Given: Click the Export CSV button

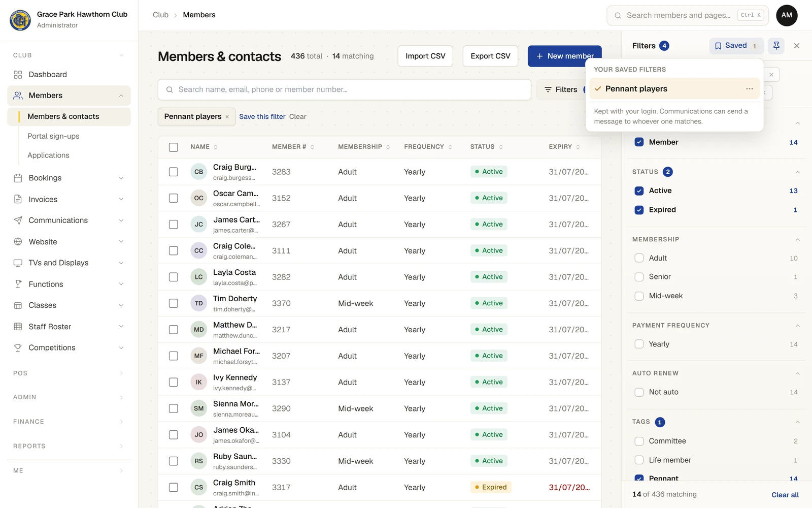Looking at the screenshot, I should [490, 56].
